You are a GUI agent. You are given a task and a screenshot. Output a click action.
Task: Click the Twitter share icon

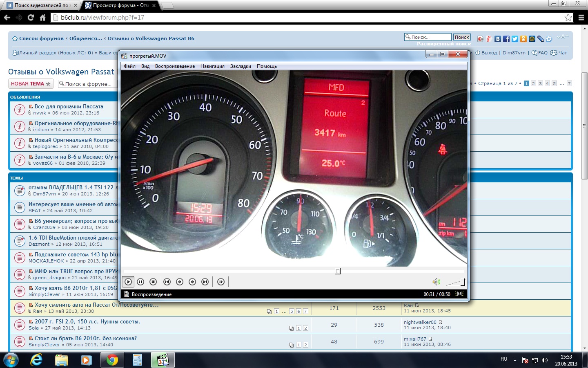[515, 39]
